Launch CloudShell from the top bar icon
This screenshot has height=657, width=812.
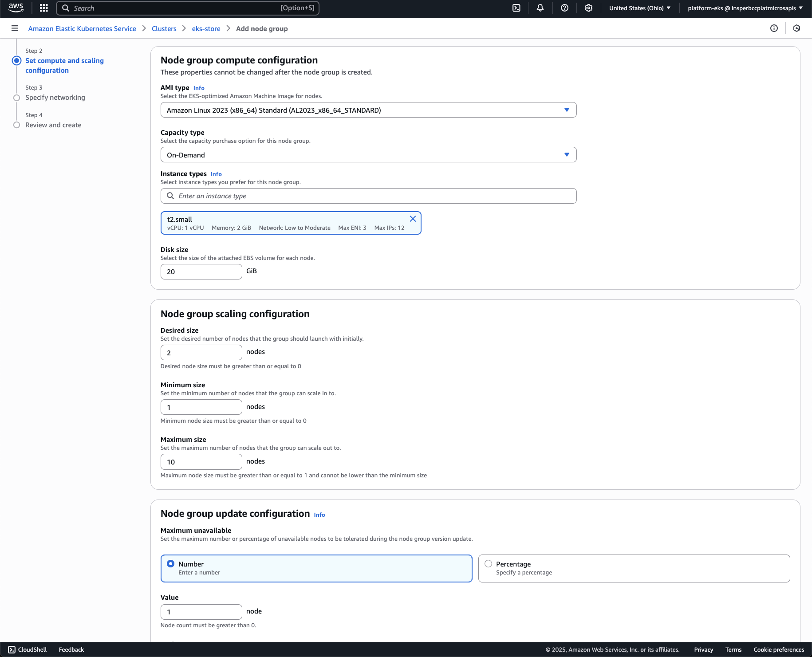[x=516, y=8]
